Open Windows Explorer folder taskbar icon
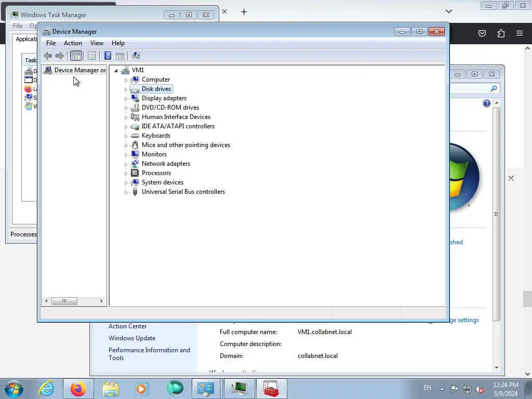This screenshot has height=399, width=532. 111,389
